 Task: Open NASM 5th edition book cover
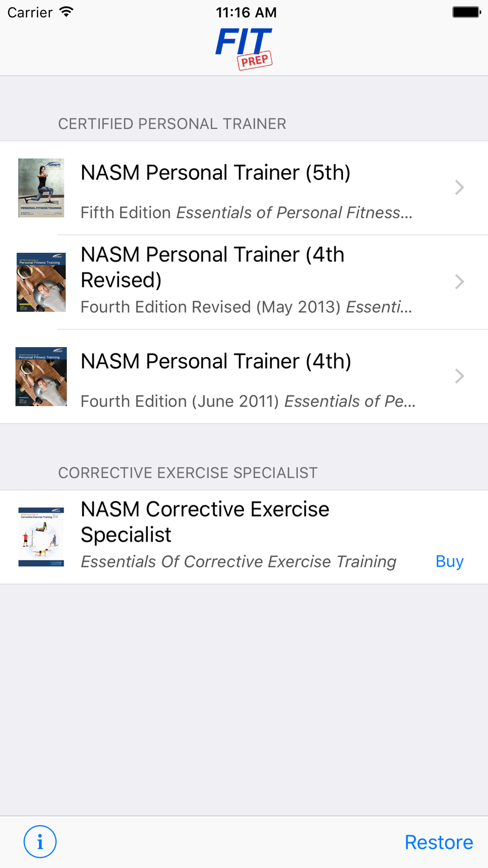tap(41, 188)
